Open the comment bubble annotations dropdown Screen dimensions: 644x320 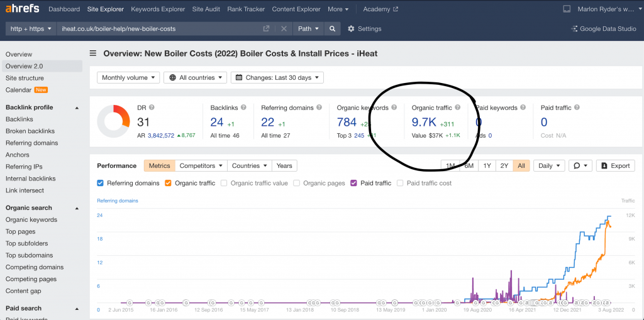(580, 165)
